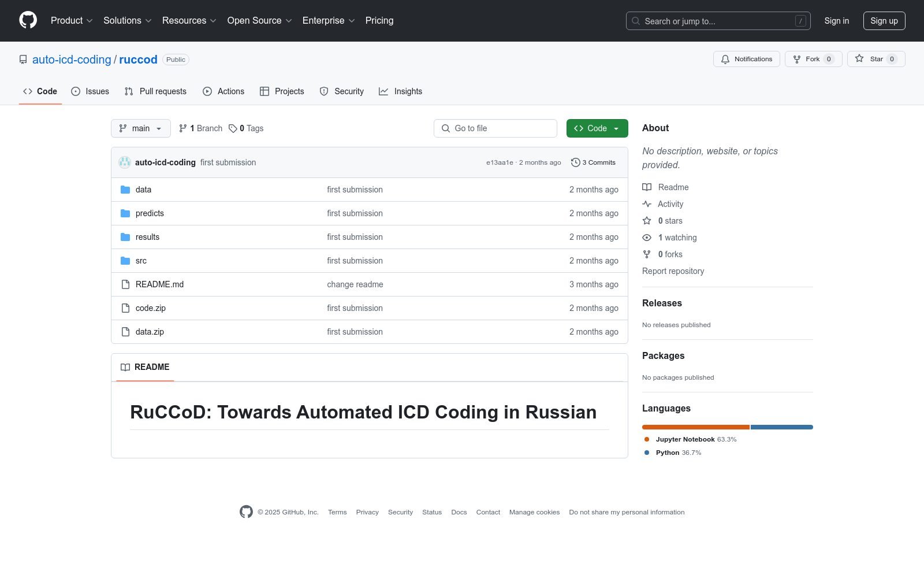Expand the Resources menu
924x578 pixels.
(189, 20)
